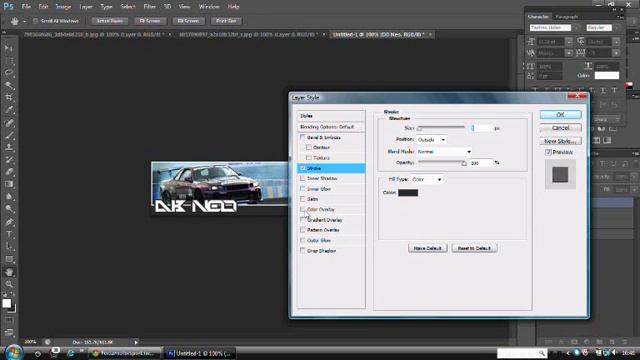Uncheck the Stroke style checkbox

point(302,168)
